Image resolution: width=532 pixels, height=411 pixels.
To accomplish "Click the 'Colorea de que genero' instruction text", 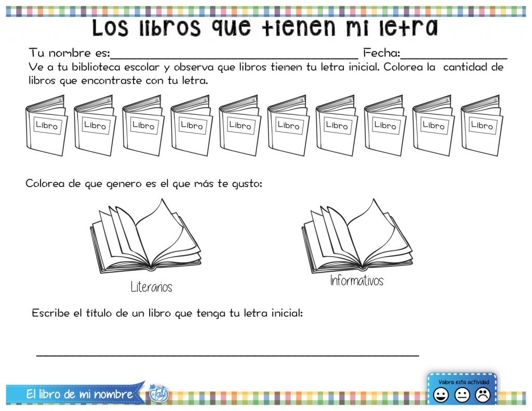I will pos(144,184).
